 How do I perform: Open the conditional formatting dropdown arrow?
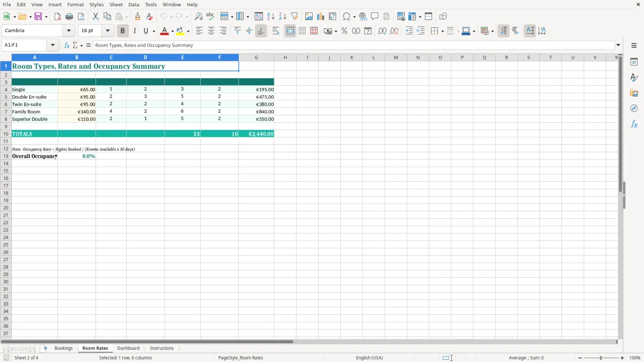point(492,31)
